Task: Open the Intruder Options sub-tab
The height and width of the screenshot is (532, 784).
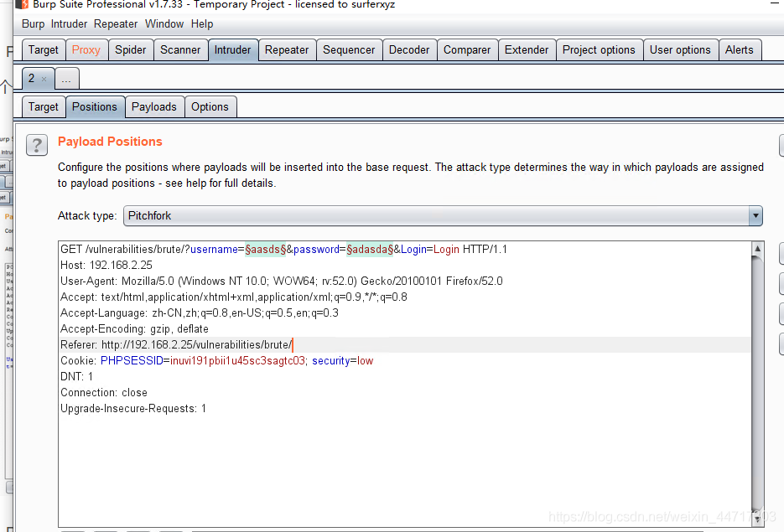Action: [x=210, y=107]
